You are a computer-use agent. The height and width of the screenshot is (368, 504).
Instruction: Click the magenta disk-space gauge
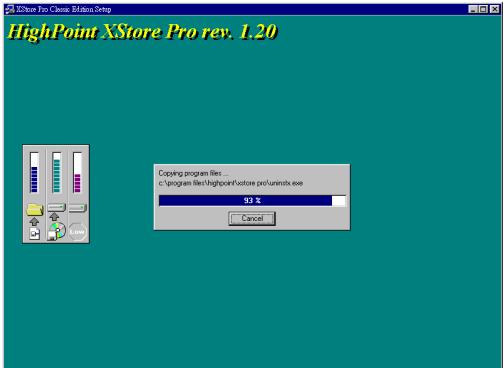(77, 172)
